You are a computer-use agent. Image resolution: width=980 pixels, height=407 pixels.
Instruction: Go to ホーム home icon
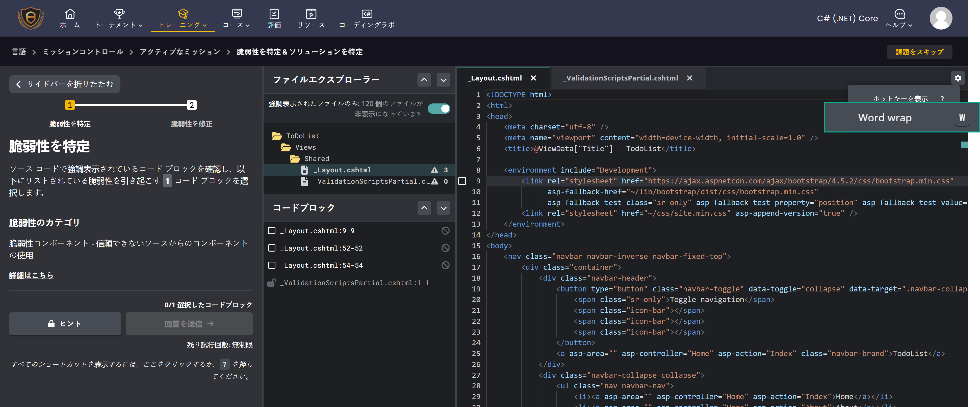(70, 14)
